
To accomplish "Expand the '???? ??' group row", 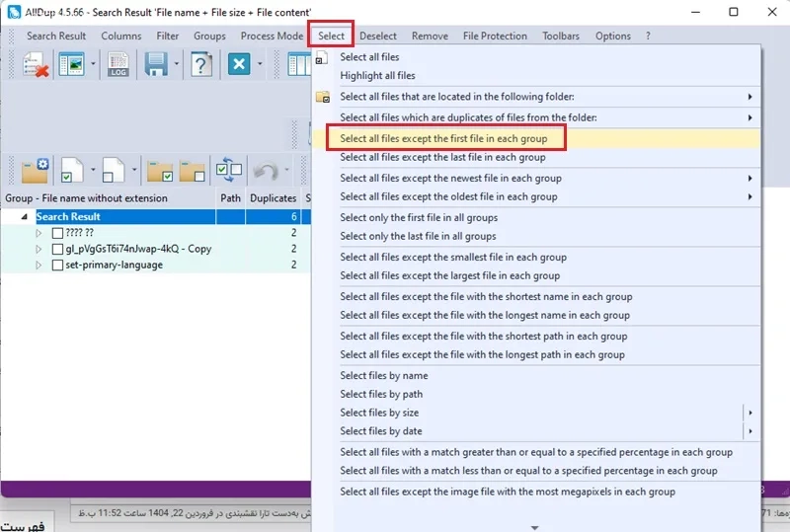I will click(39, 233).
